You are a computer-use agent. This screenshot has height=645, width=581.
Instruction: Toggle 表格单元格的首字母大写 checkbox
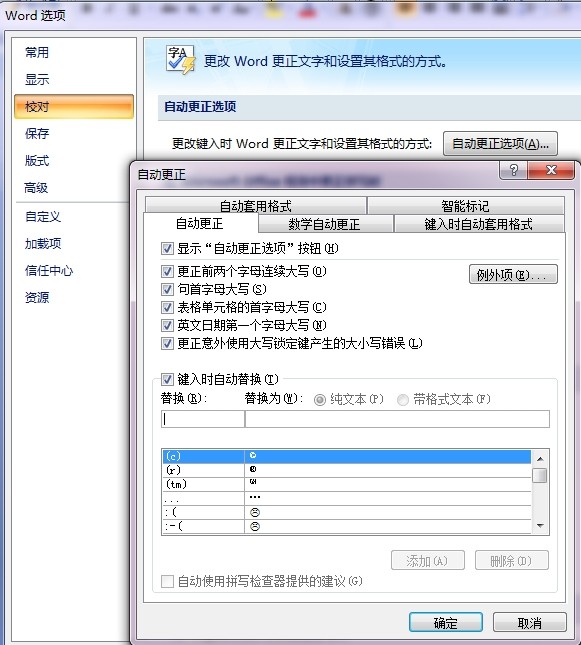point(167,308)
